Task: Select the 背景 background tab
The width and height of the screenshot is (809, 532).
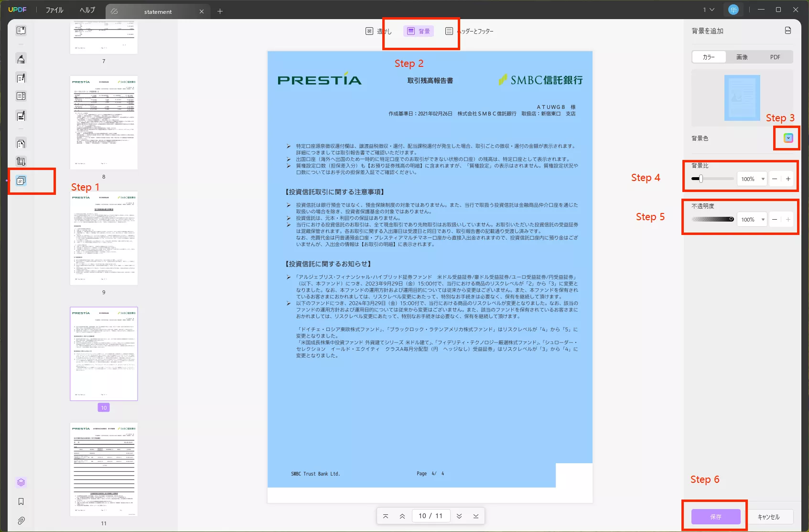Action: tap(419, 31)
